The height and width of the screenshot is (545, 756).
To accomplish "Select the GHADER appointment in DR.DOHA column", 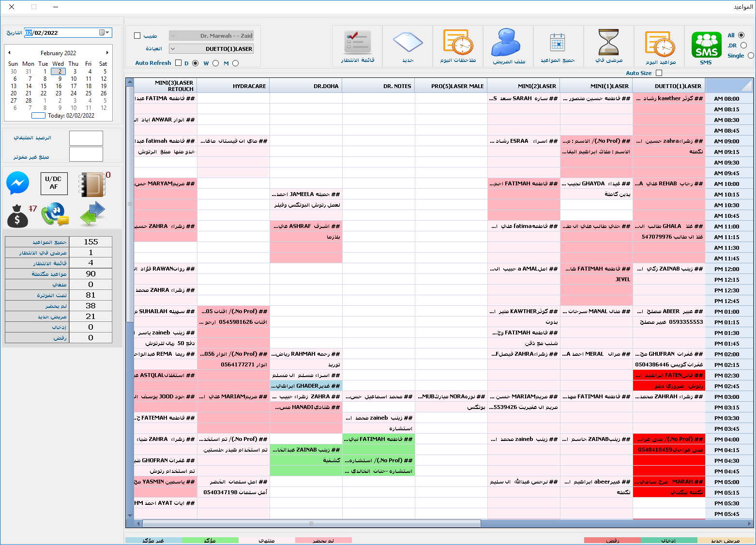I will click(306, 386).
